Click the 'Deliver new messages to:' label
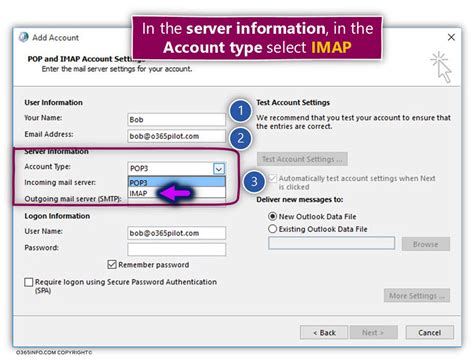 pyautogui.click(x=300, y=200)
